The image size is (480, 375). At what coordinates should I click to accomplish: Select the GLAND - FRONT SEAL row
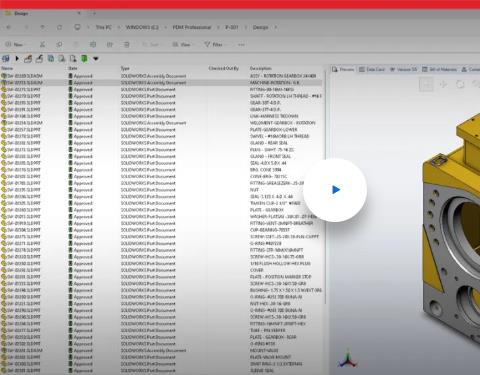[x=162, y=156]
